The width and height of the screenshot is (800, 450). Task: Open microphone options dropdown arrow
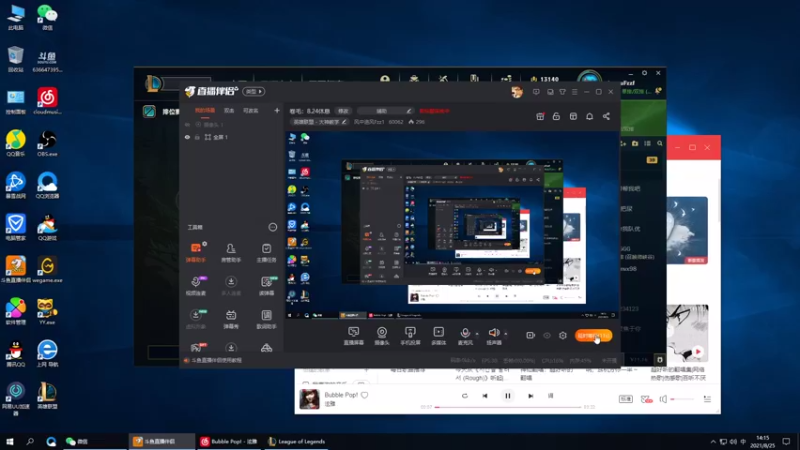[477, 334]
